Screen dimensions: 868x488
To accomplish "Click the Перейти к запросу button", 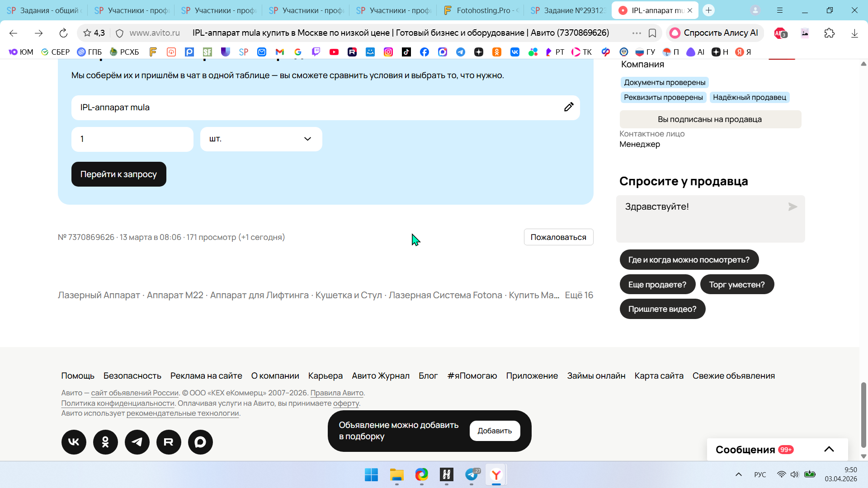I will [118, 174].
